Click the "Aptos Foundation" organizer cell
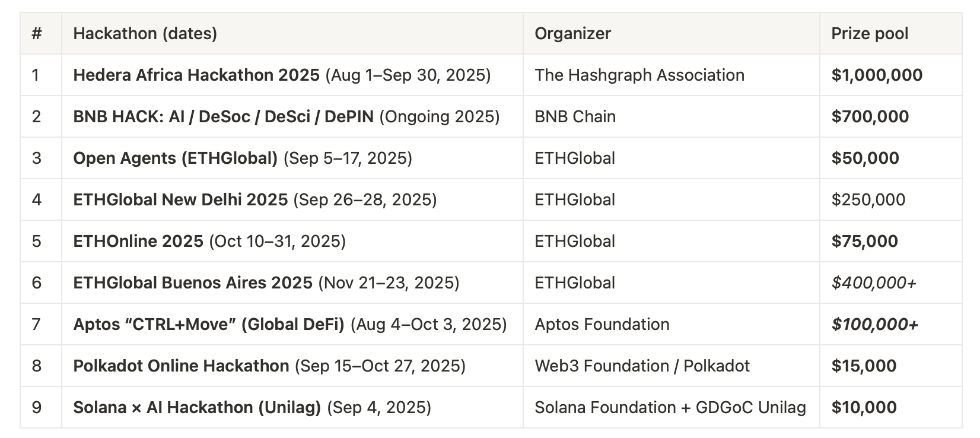The width and height of the screenshot is (980, 438). 602,324
